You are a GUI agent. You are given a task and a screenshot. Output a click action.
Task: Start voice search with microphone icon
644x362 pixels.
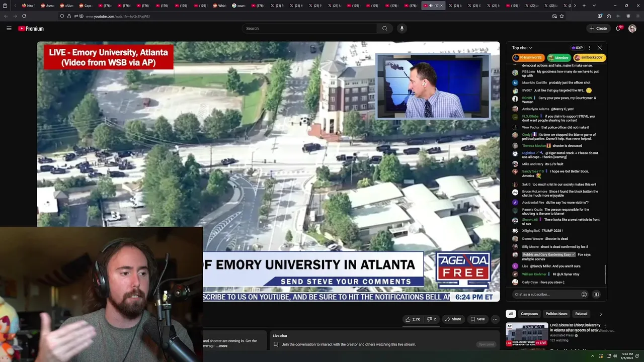coord(401,29)
